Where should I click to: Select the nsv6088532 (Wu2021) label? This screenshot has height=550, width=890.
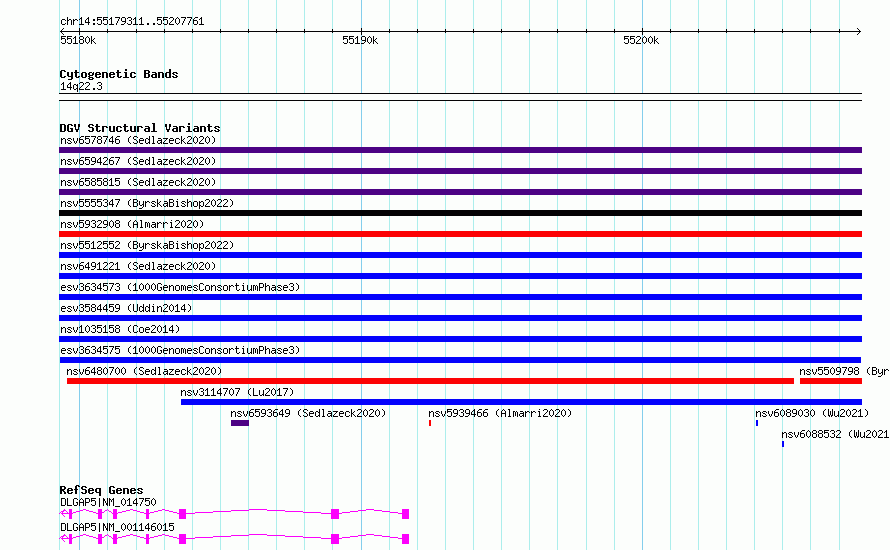click(x=835, y=434)
